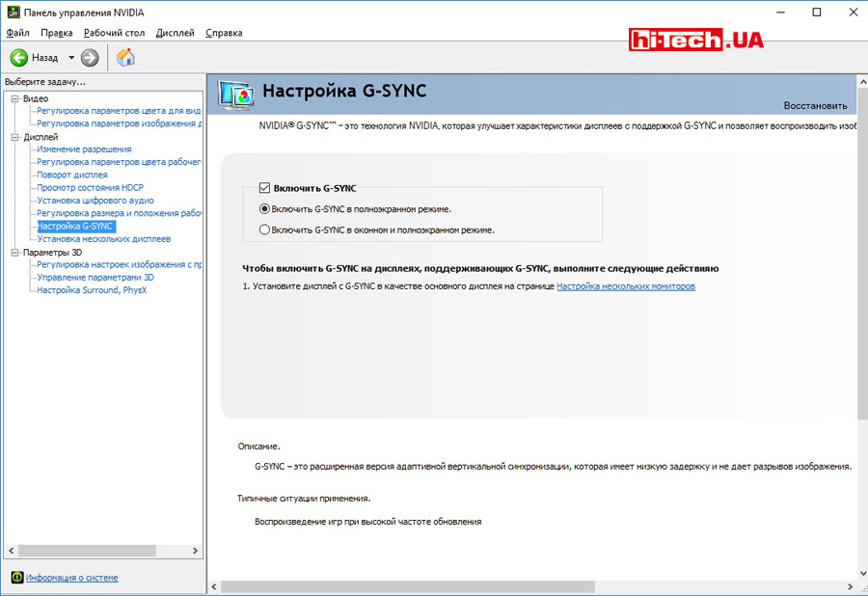This screenshot has width=868, height=596.
Task: Collapse the "Видео" tree section
Action: pyautogui.click(x=14, y=98)
